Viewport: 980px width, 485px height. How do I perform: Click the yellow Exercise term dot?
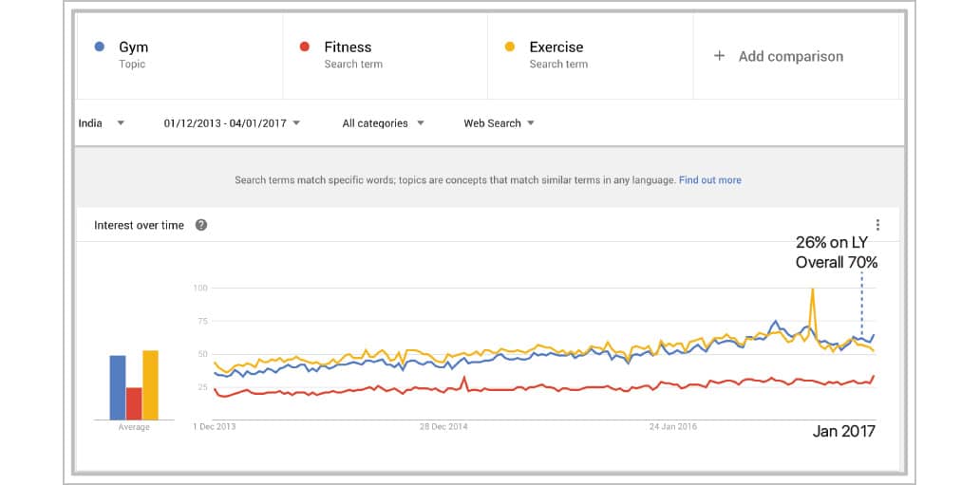[x=510, y=47]
